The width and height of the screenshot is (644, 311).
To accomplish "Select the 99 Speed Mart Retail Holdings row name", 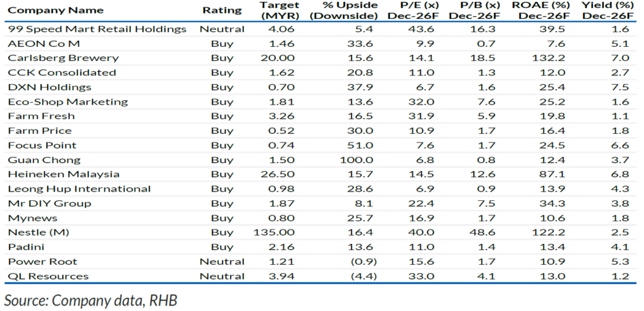I will (x=97, y=29).
